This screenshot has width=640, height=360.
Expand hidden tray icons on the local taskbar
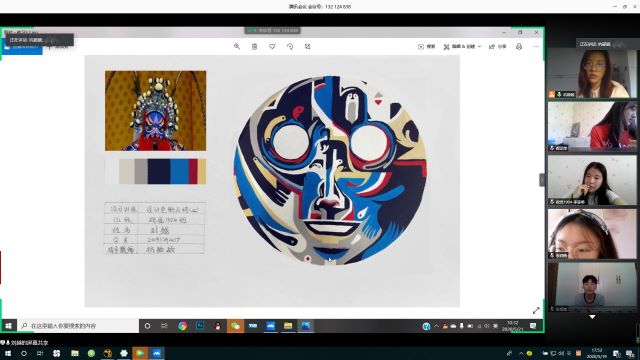pyautogui.click(x=521, y=353)
